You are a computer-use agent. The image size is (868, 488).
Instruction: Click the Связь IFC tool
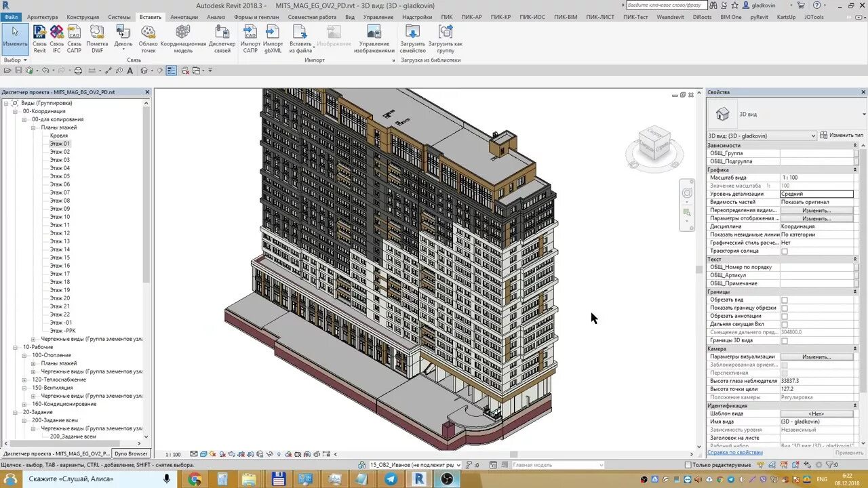coord(56,39)
